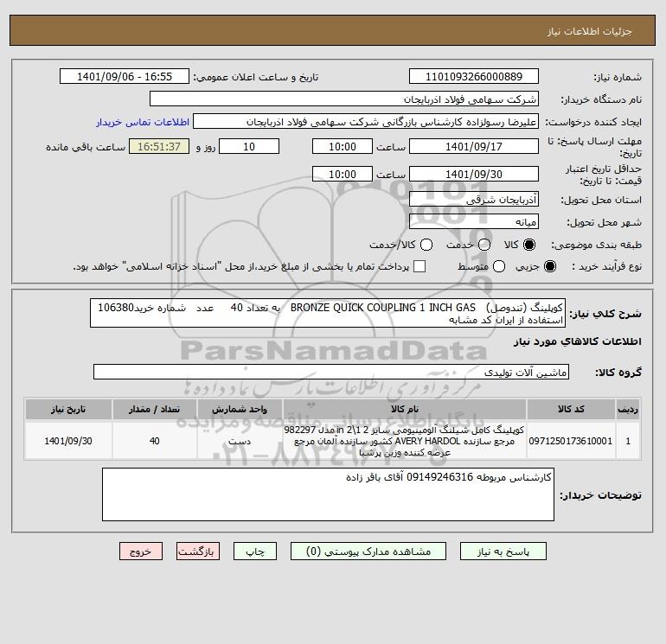Click the response deadline date 1401/09/17

point(474,146)
